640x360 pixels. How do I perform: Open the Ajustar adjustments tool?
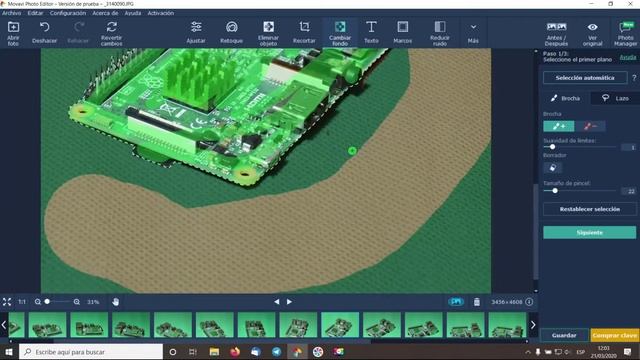point(196,33)
